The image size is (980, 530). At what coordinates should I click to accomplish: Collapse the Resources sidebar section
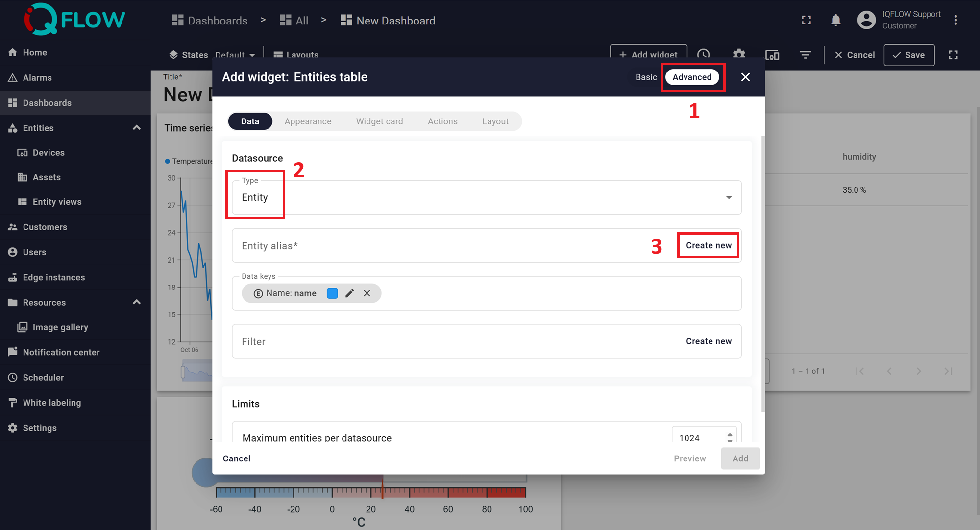pyautogui.click(x=137, y=302)
